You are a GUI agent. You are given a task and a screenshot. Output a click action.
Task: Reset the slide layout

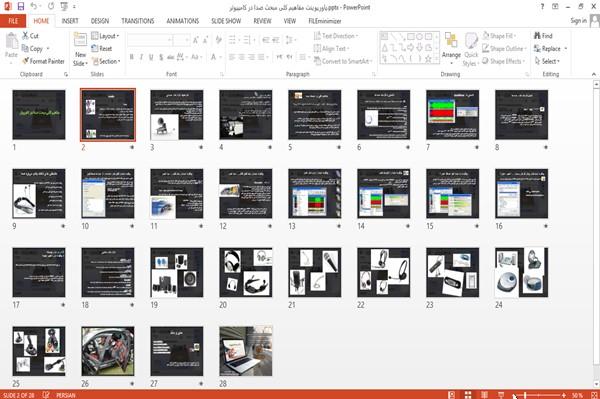[x=102, y=49]
